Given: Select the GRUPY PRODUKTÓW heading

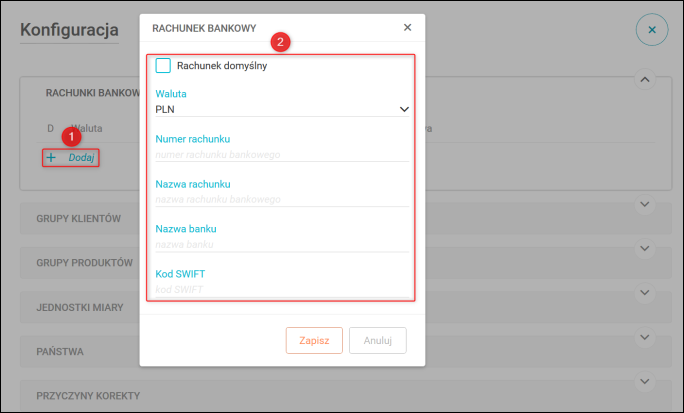Looking at the screenshot, I should [84, 263].
